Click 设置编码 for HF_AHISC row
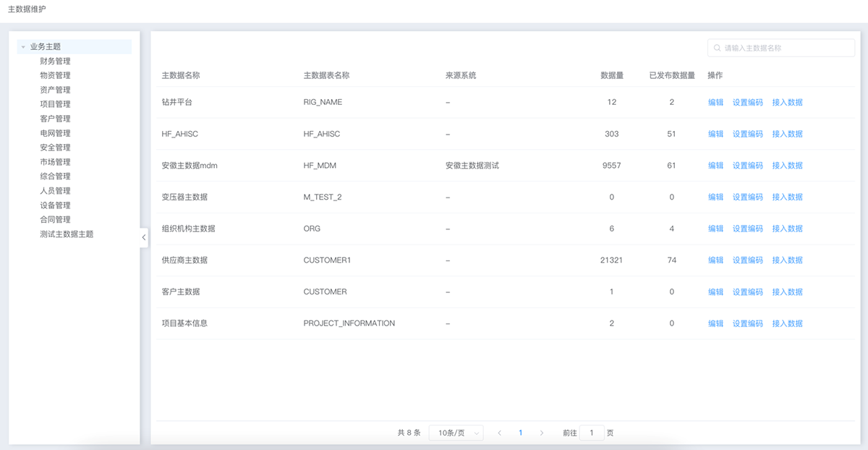 click(748, 134)
